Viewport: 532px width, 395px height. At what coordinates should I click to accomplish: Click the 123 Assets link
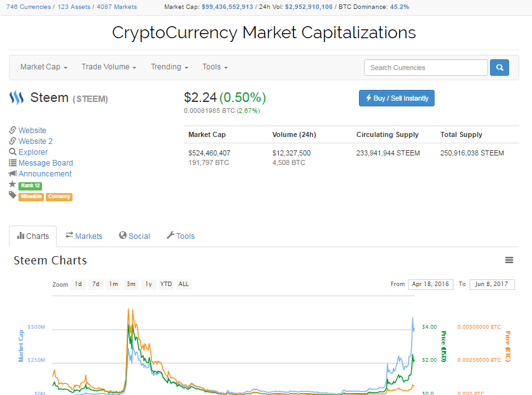coord(74,7)
